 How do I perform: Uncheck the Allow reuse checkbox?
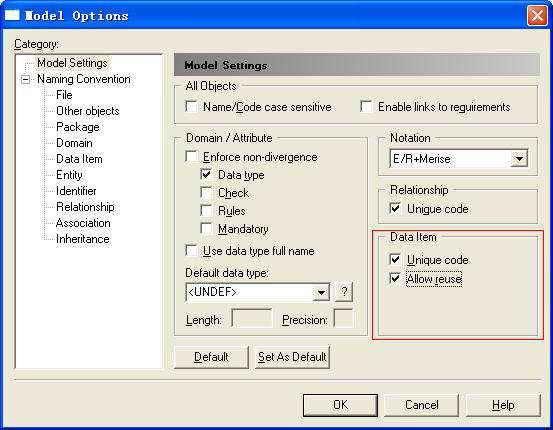pos(395,278)
